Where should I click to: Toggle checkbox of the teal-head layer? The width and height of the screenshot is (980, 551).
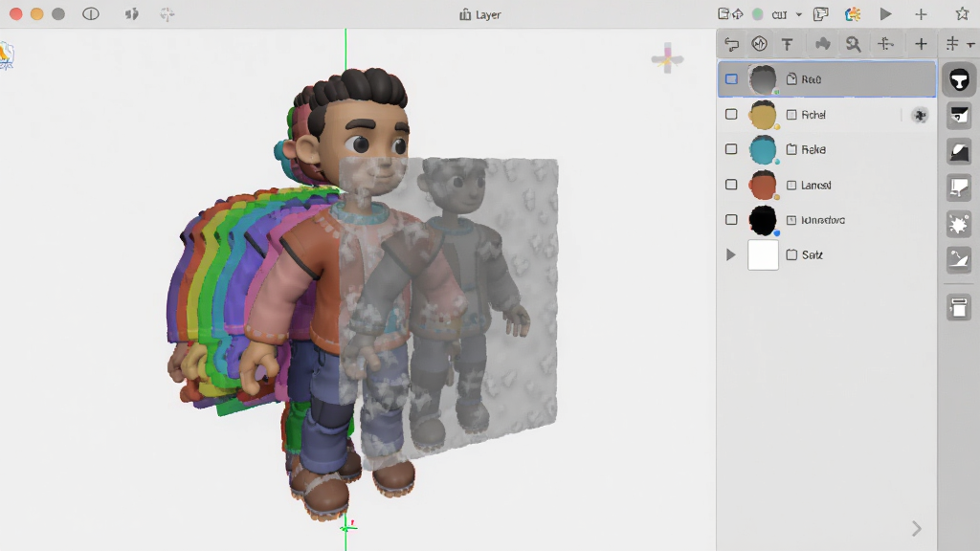click(x=731, y=149)
